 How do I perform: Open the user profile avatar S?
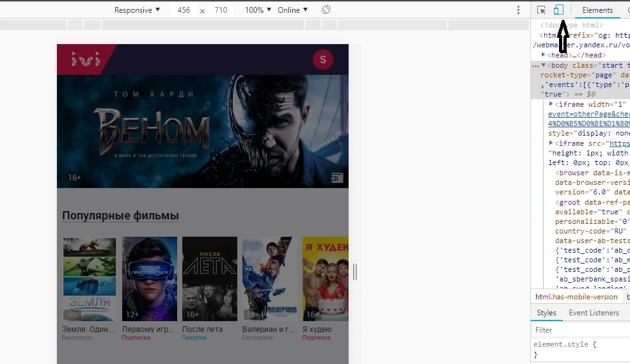(x=322, y=59)
